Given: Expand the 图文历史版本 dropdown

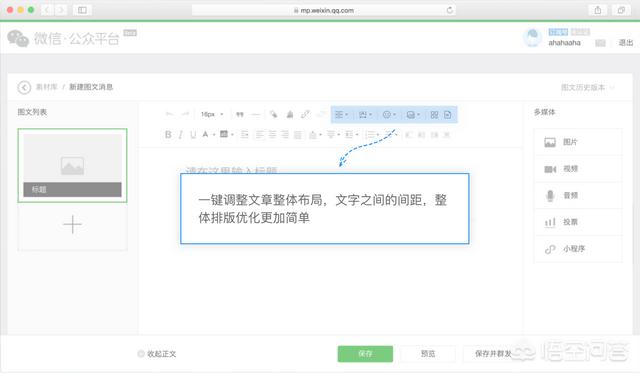Looking at the screenshot, I should [x=587, y=87].
